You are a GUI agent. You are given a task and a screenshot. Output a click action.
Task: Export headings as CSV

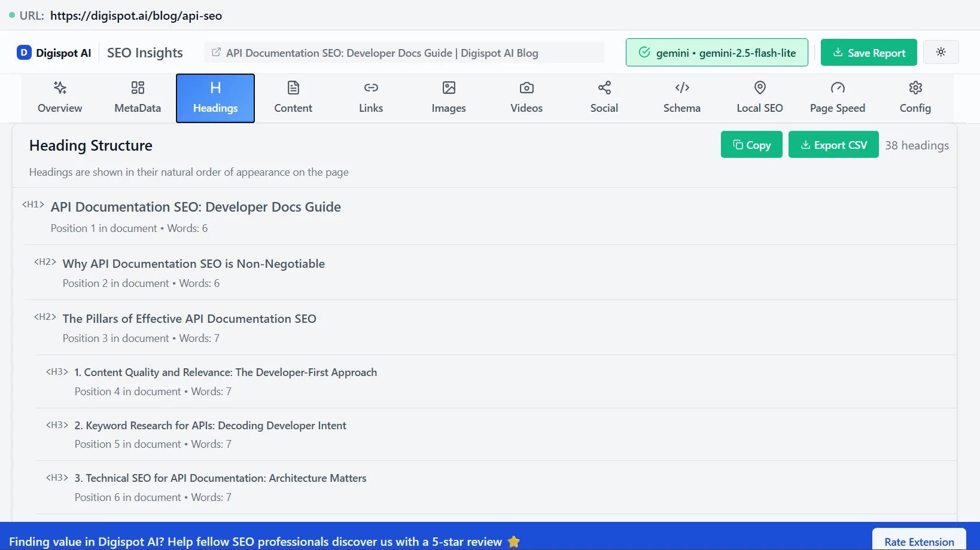[833, 144]
